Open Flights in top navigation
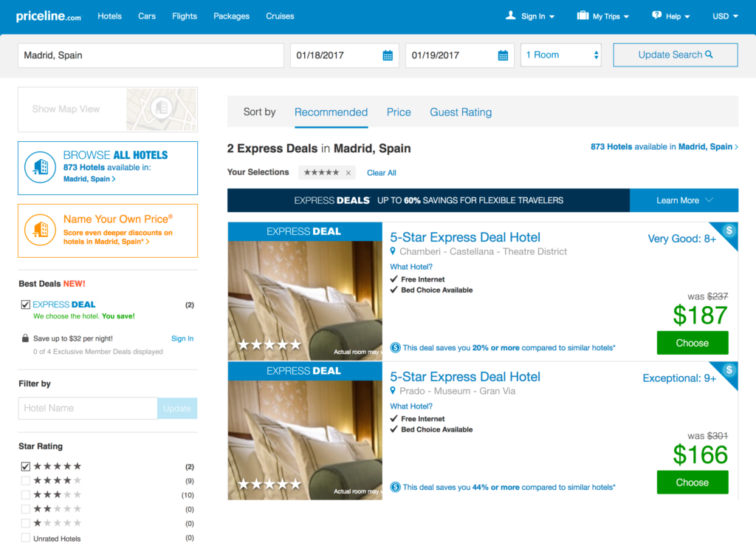Screen dimensions: 756x549 point(184,16)
